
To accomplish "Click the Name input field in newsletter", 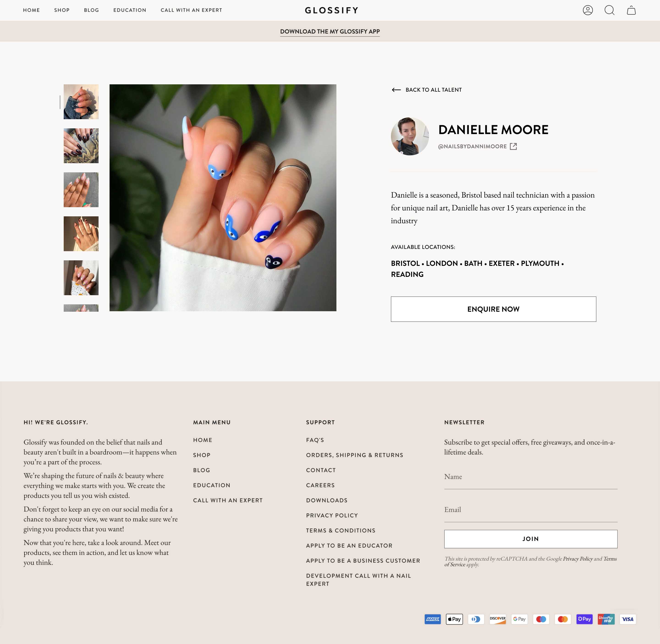I will (530, 476).
